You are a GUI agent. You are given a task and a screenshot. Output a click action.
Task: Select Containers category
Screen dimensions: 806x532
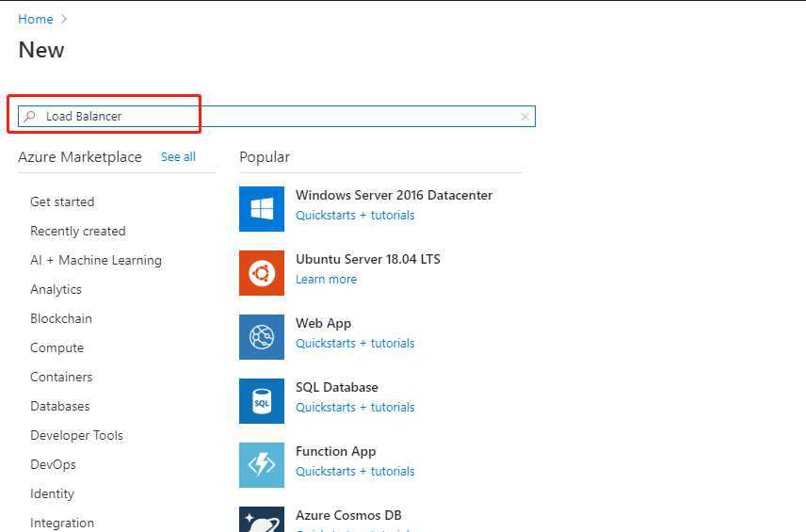pos(61,378)
